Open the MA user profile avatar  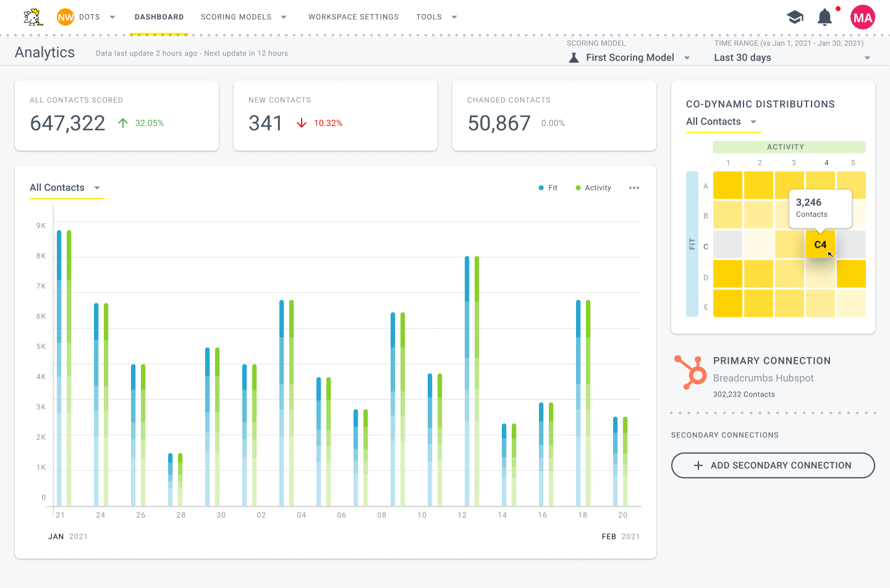coord(862,17)
